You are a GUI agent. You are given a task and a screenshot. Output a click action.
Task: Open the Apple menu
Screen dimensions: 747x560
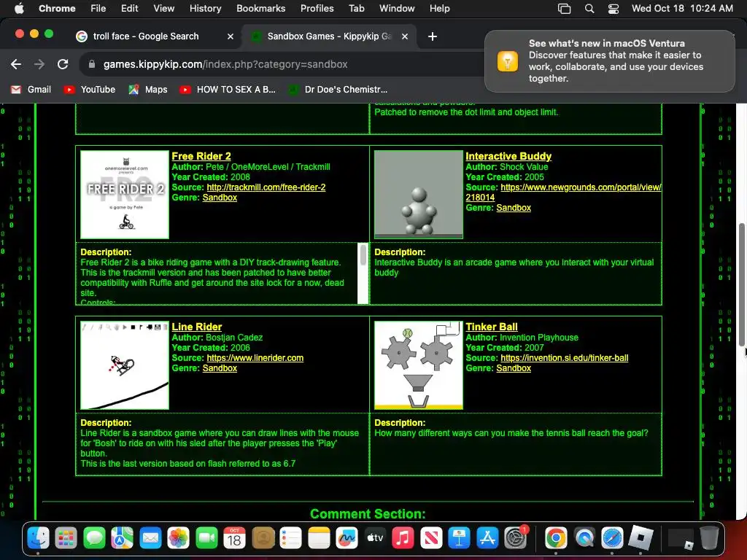[x=19, y=9]
